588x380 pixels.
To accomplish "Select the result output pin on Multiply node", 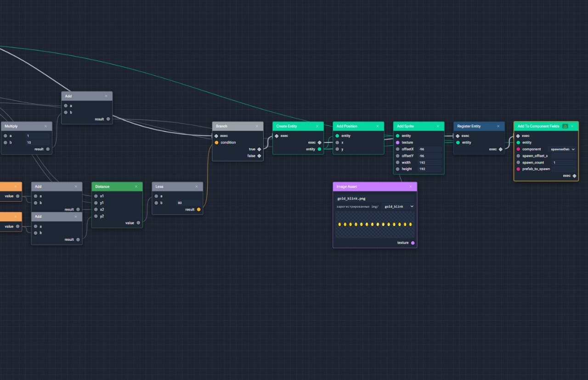I will click(48, 149).
